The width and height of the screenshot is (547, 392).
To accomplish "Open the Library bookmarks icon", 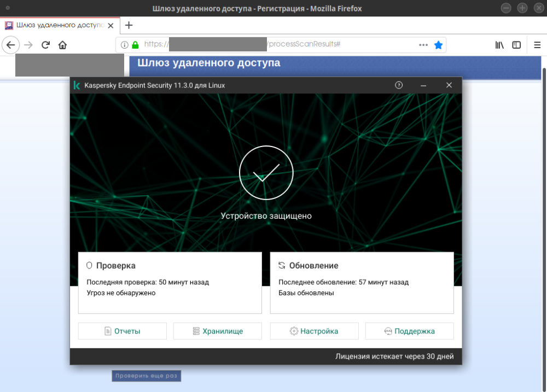I will (x=499, y=45).
